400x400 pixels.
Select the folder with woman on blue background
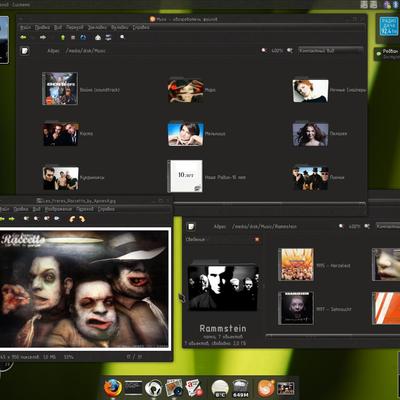click(x=186, y=134)
